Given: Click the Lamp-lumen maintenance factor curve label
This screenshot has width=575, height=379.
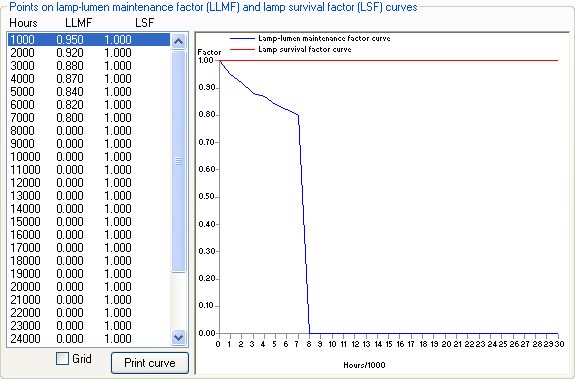Looking at the screenshot, I should (x=324, y=38).
